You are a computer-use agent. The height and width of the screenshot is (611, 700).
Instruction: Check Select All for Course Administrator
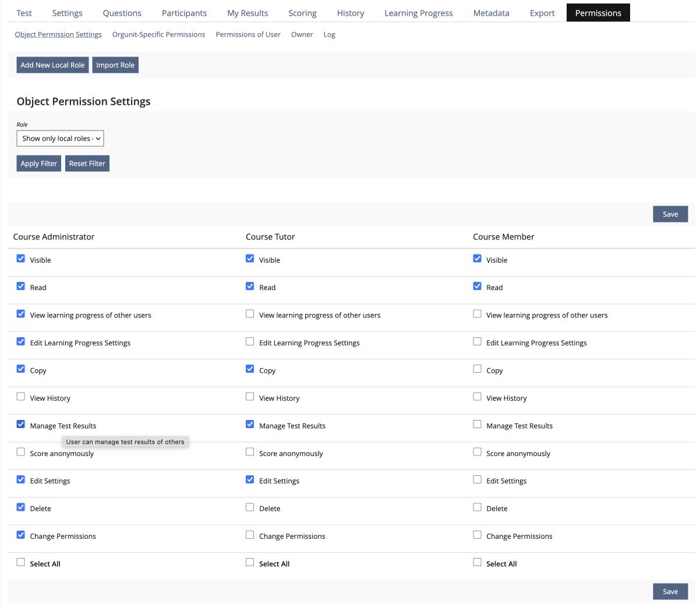[x=20, y=563]
